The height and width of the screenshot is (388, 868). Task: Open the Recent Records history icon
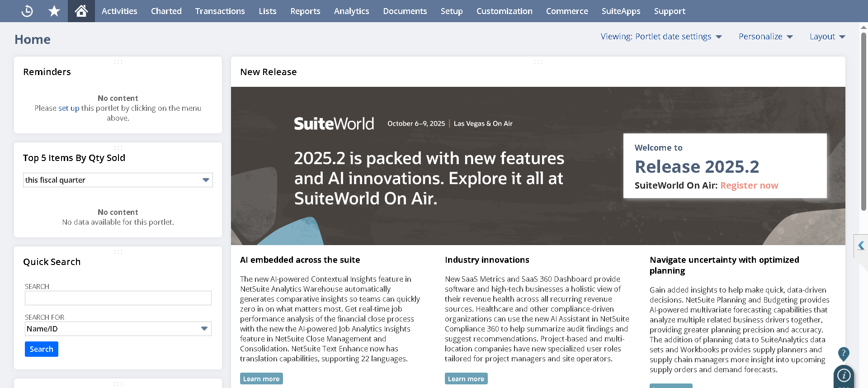pos(27,11)
